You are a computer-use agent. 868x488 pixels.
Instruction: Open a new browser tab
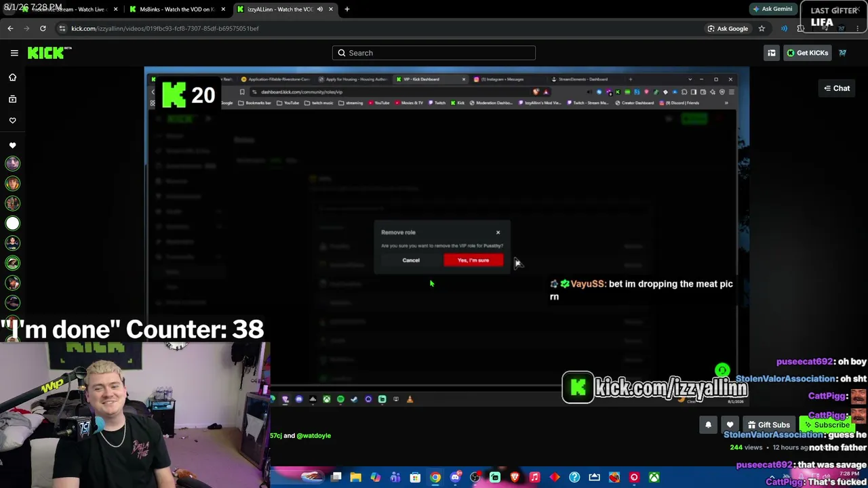pyautogui.click(x=347, y=9)
